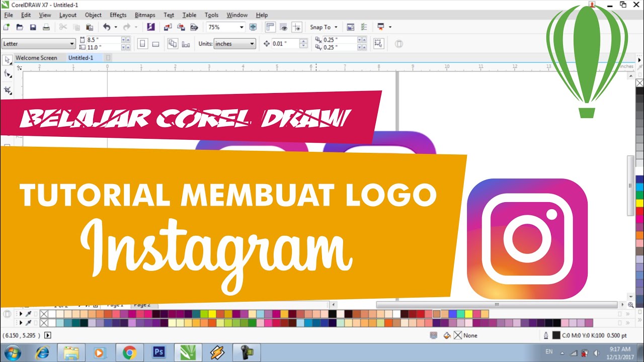Click document color settings status bar icon
The image size is (644, 362).
(433, 335)
